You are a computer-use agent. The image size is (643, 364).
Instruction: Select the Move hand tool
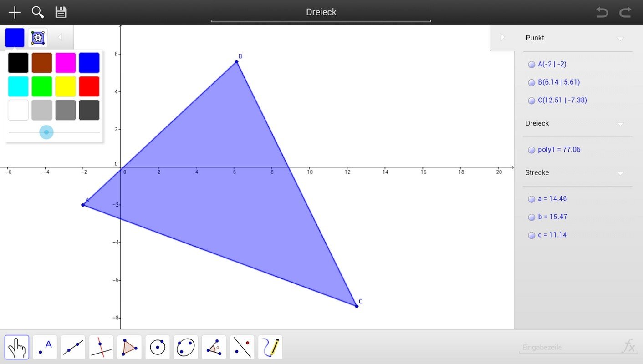(x=17, y=347)
